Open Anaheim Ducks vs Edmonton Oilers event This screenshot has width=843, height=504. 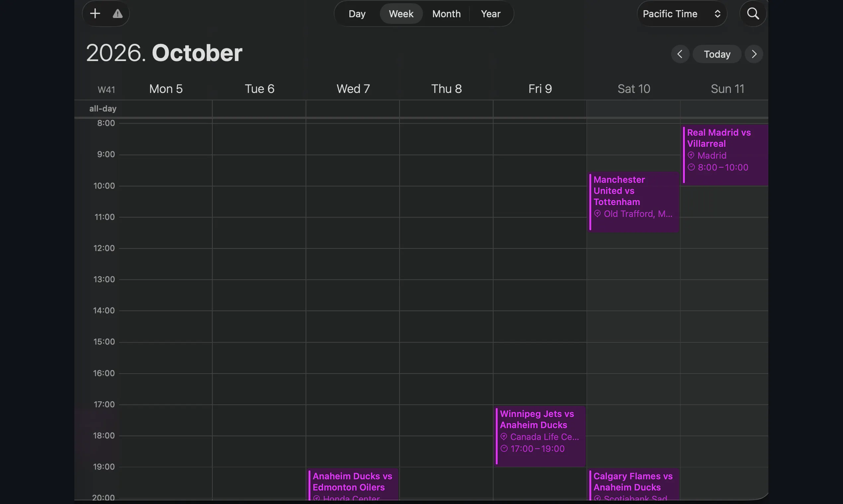pos(353,485)
